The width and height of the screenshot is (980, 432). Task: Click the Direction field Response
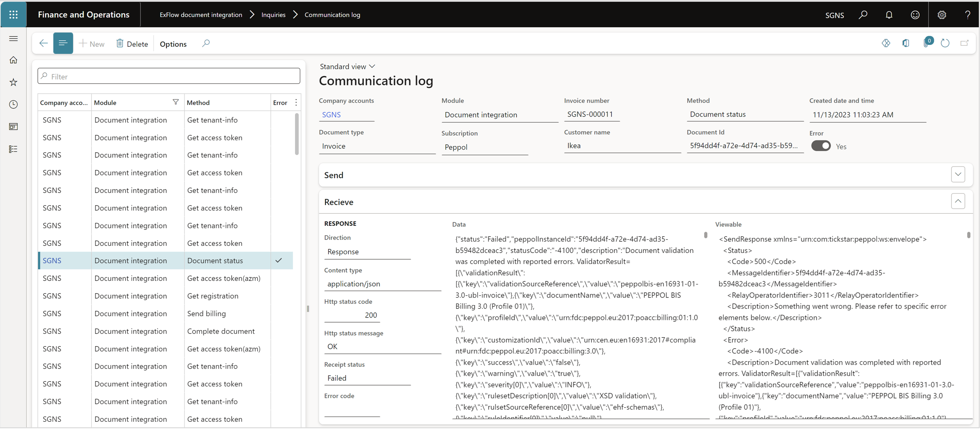click(367, 252)
